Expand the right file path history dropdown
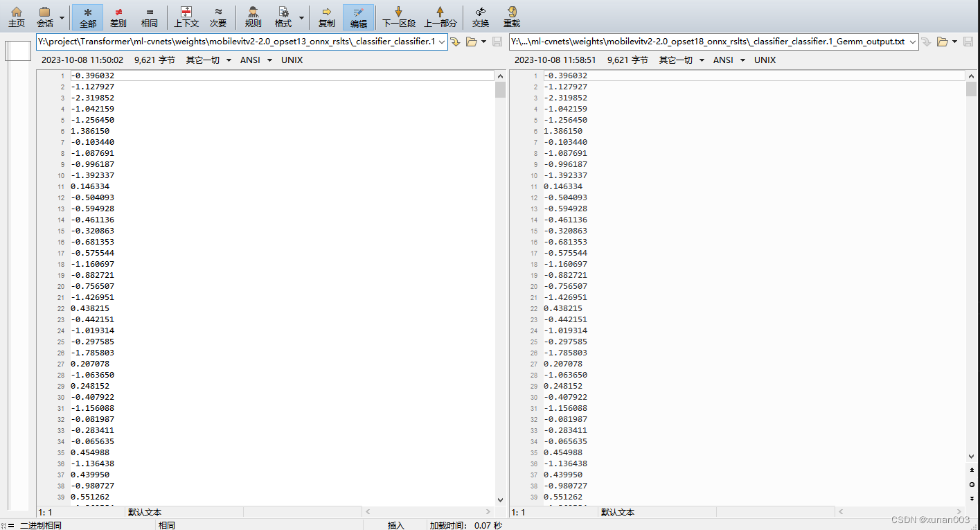Image resolution: width=980 pixels, height=530 pixels. 913,42
